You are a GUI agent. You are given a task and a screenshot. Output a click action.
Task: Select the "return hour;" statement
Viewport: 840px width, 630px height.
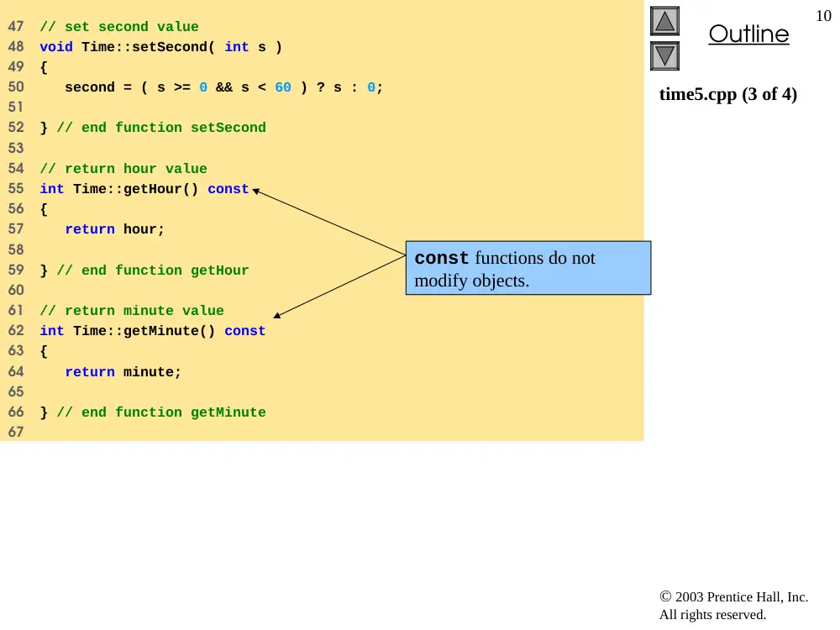(114, 229)
